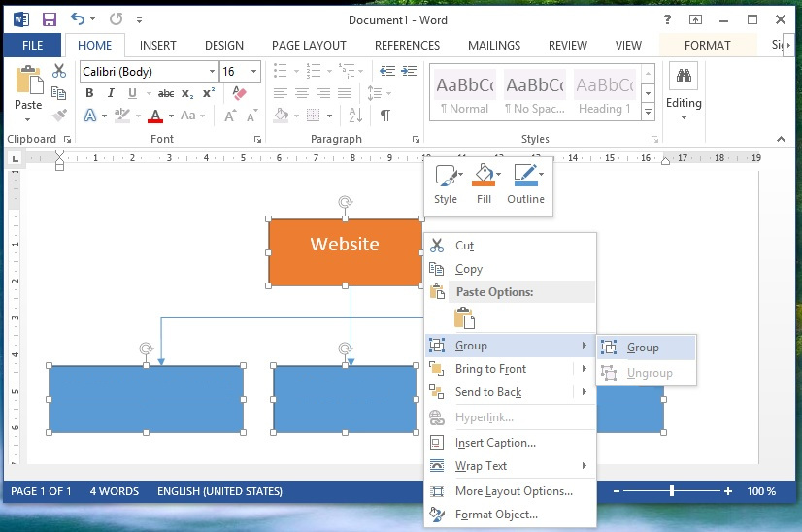Justify the paragraph text

[345, 93]
